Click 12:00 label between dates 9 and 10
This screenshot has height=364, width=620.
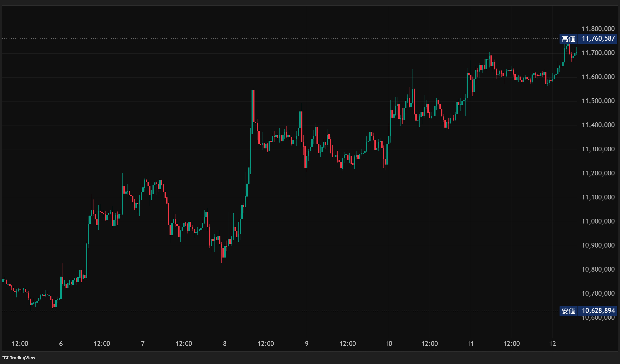pyautogui.click(x=348, y=344)
